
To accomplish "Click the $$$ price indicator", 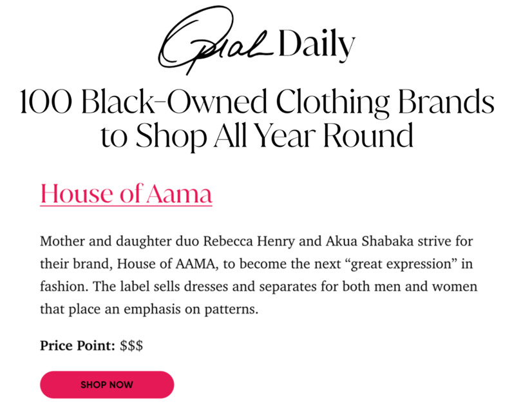I will (131, 346).
